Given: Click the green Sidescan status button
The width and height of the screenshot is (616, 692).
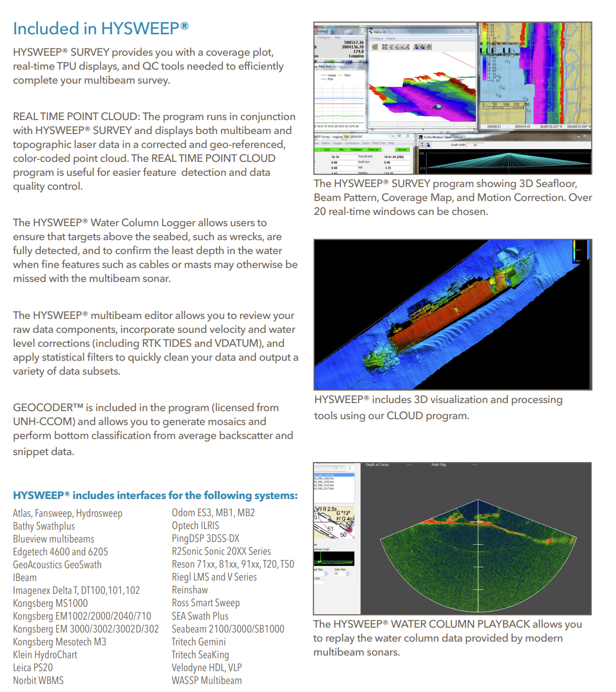Looking at the screenshot, I should click(373, 150).
